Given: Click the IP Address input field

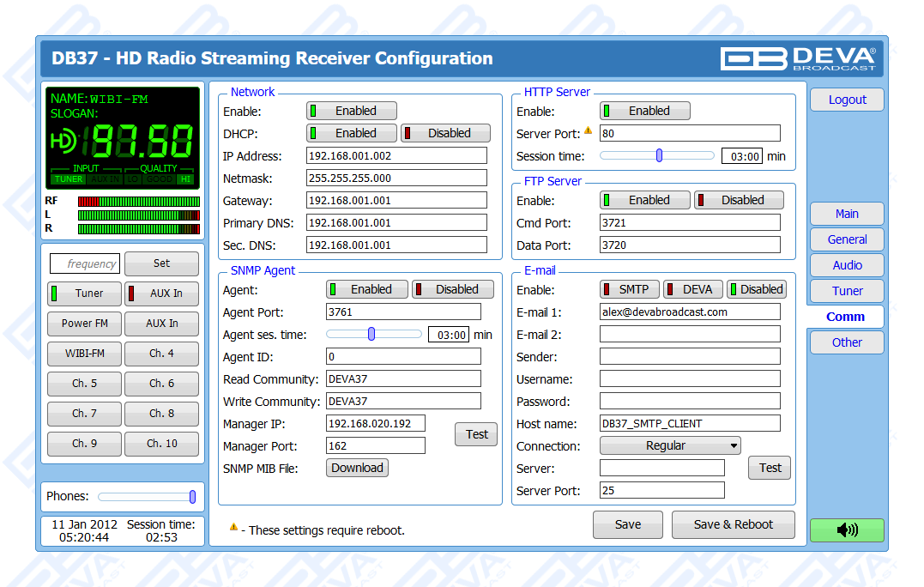Looking at the screenshot, I should tap(396, 155).
